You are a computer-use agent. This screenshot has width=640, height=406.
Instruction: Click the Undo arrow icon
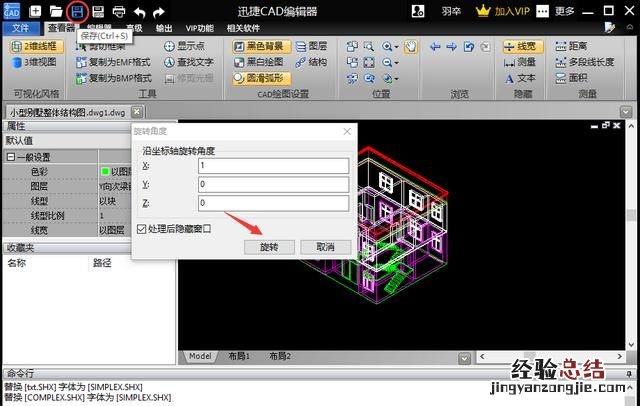[x=139, y=11]
